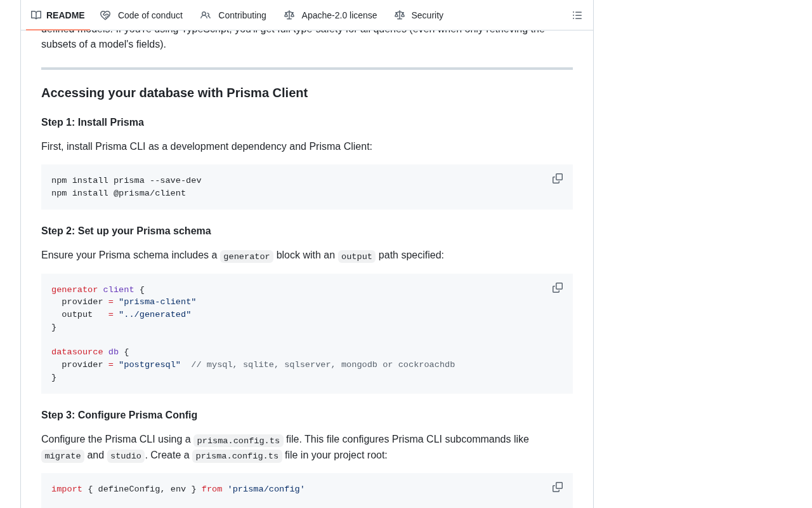812x508 pixels.
Task: Click 'First, install Prisma CLI' sentence
Action: click(207, 147)
